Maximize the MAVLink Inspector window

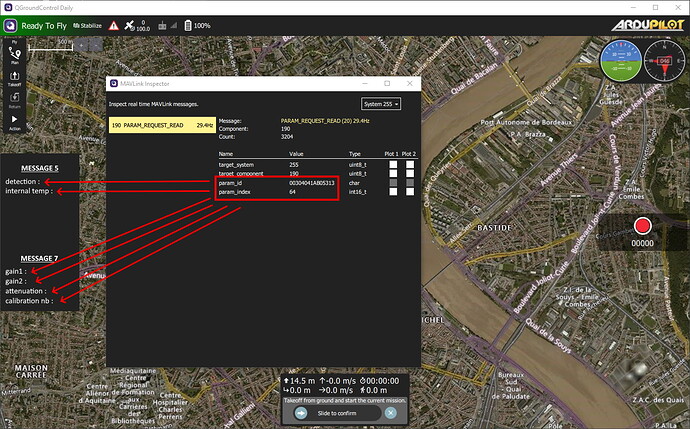[x=387, y=84]
